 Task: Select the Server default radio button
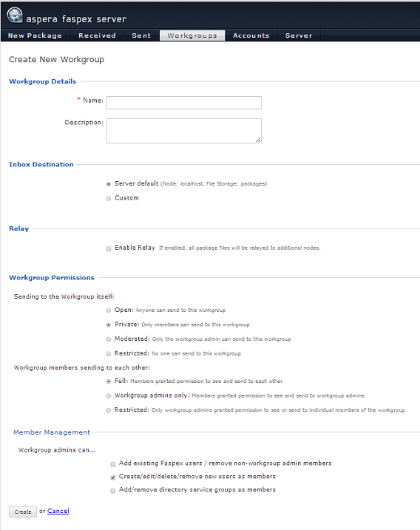click(109, 184)
